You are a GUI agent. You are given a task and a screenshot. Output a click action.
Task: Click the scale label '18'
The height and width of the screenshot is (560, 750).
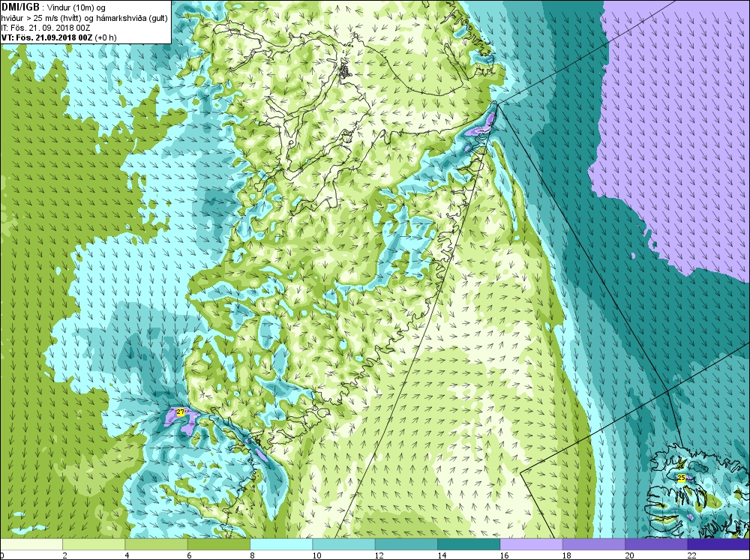[566, 556]
